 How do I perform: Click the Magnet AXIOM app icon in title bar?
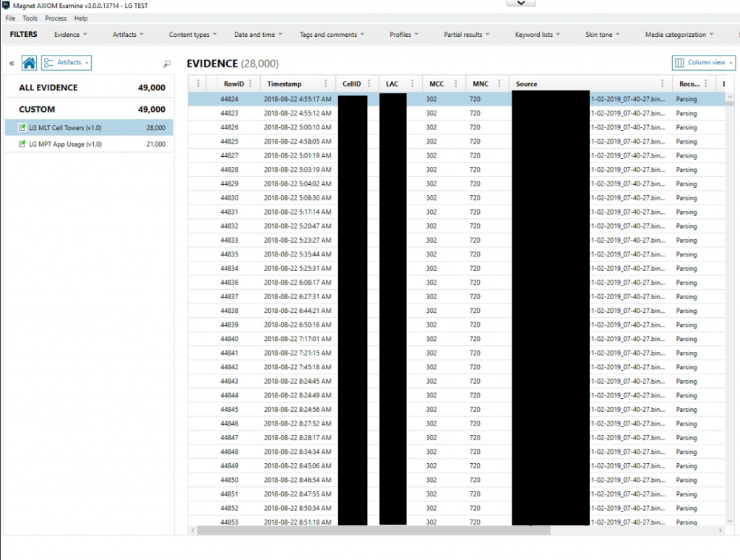tap(6, 6)
